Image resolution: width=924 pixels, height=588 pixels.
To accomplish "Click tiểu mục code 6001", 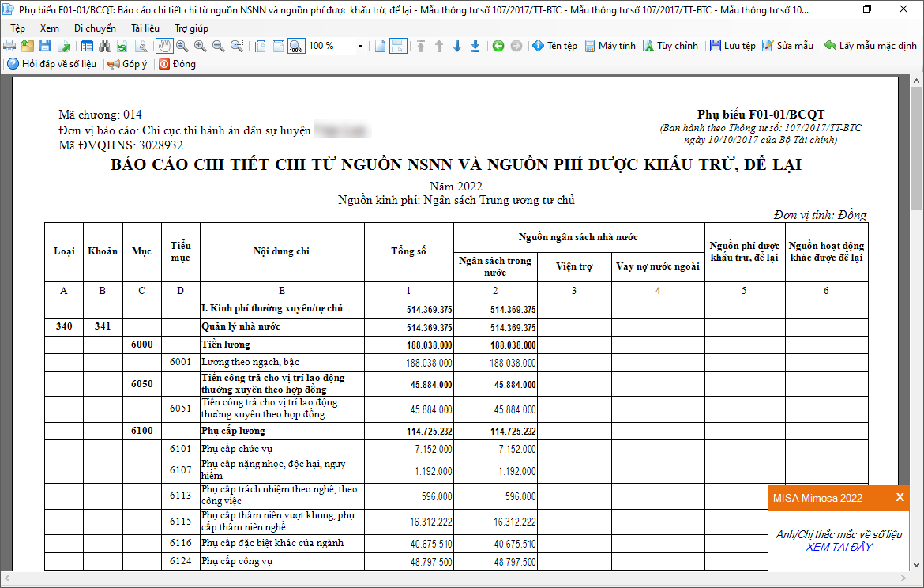I will pyautogui.click(x=180, y=362).
